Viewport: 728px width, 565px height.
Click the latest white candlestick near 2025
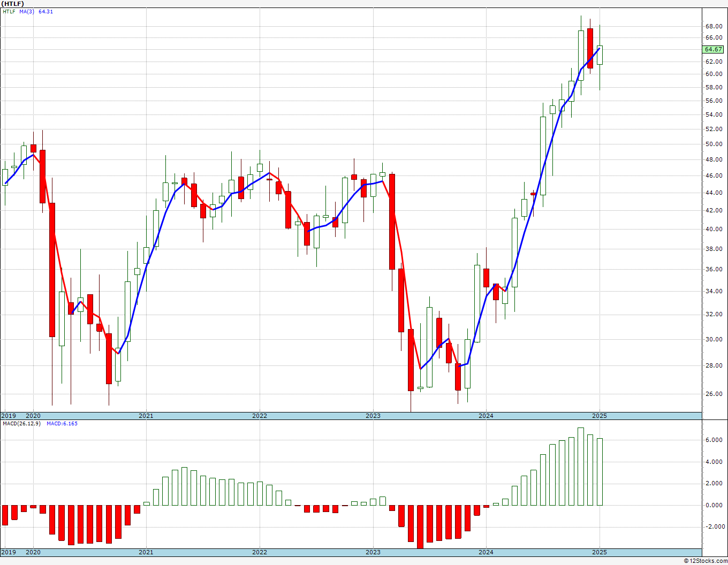tap(600, 55)
